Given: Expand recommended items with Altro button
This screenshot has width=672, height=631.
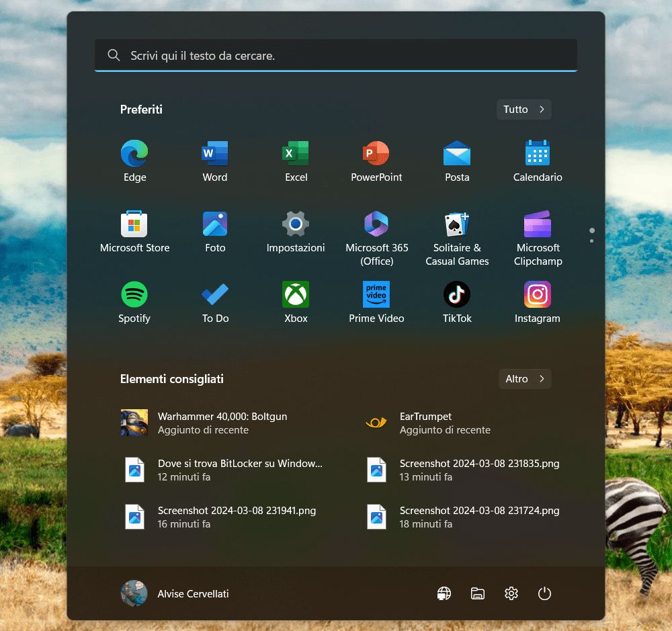Looking at the screenshot, I should tap(525, 379).
